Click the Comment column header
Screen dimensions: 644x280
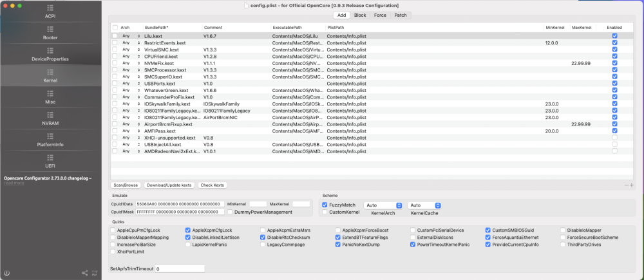tap(236, 28)
